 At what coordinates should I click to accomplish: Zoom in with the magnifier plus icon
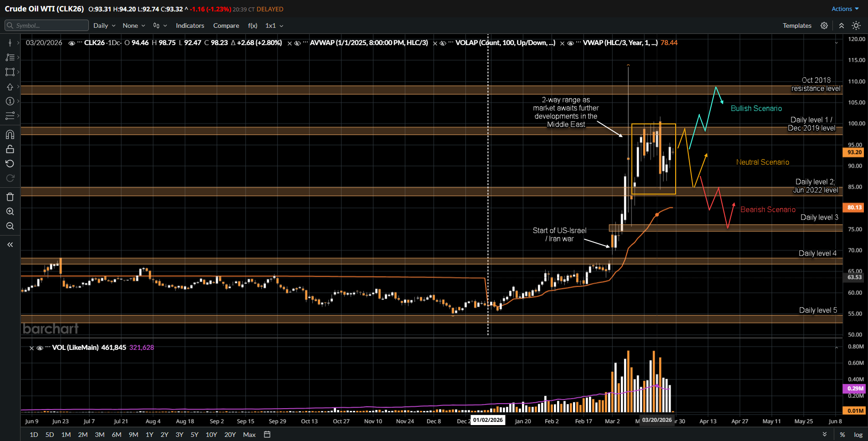click(10, 211)
